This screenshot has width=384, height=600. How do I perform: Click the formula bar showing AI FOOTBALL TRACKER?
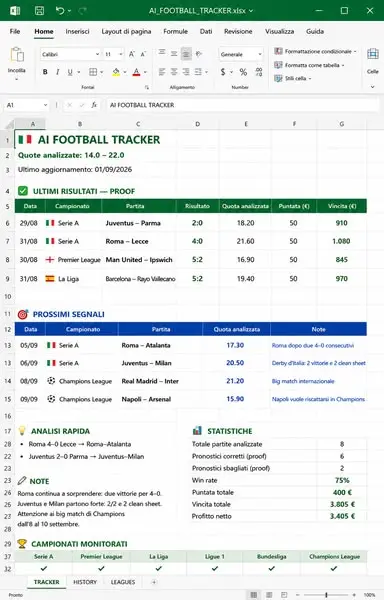tap(243, 105)
